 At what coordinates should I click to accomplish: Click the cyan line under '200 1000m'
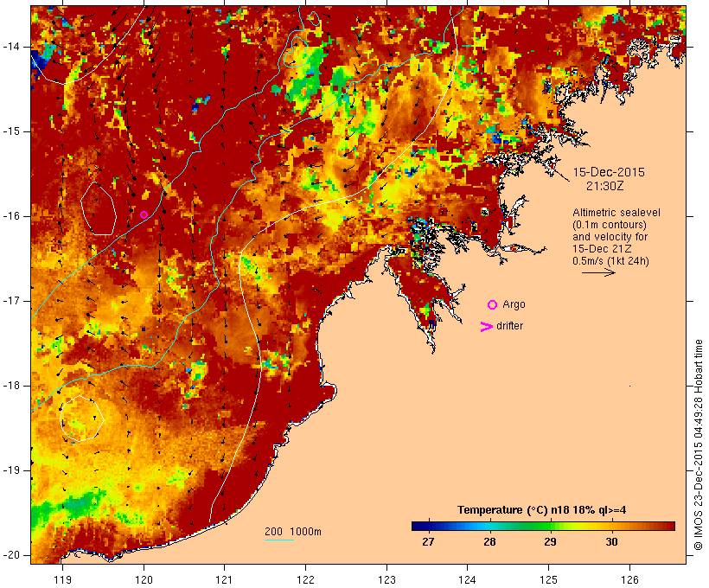pyautogui.click(x=279, y=540)
